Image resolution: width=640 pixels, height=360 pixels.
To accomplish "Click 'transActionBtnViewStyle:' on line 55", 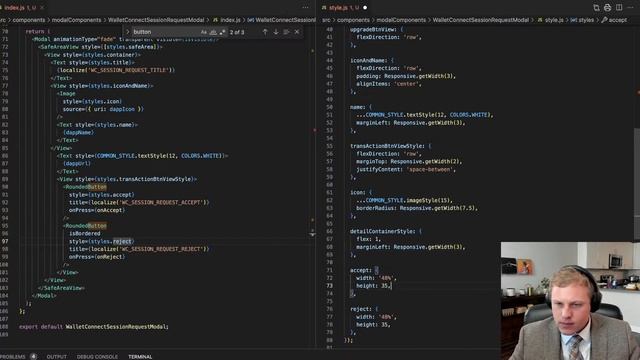I will point(387,146).
